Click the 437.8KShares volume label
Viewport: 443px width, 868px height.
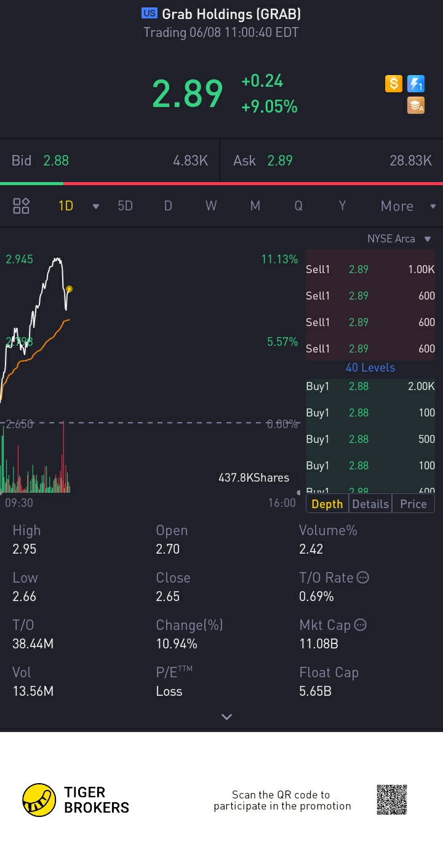(x=253, y=477)
